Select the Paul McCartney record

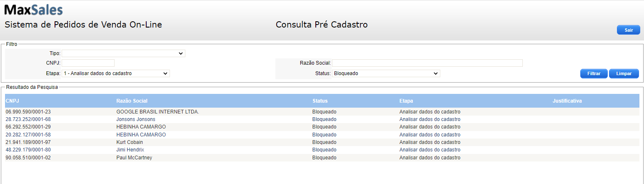(322, 158)
